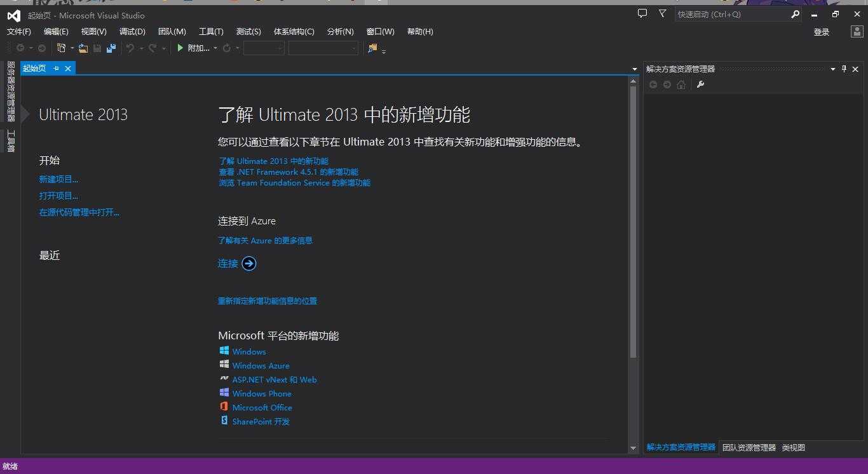Click the find in files toolbar icon
Screen dimensions: 868x474
[372, 48]
